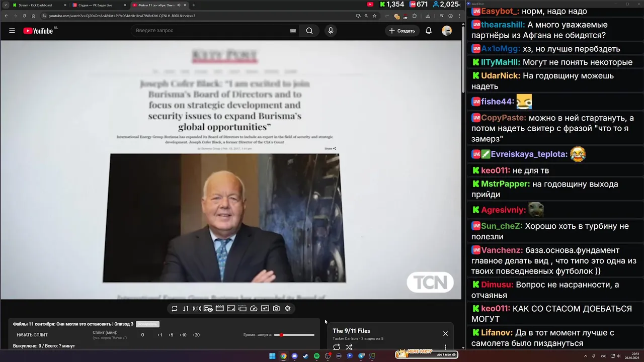Viewport: 644px width, 362px height.
Task: Click the reverse-order arrows icon in player toolbar
Action: pyautogui.click(x=186, y=309)
